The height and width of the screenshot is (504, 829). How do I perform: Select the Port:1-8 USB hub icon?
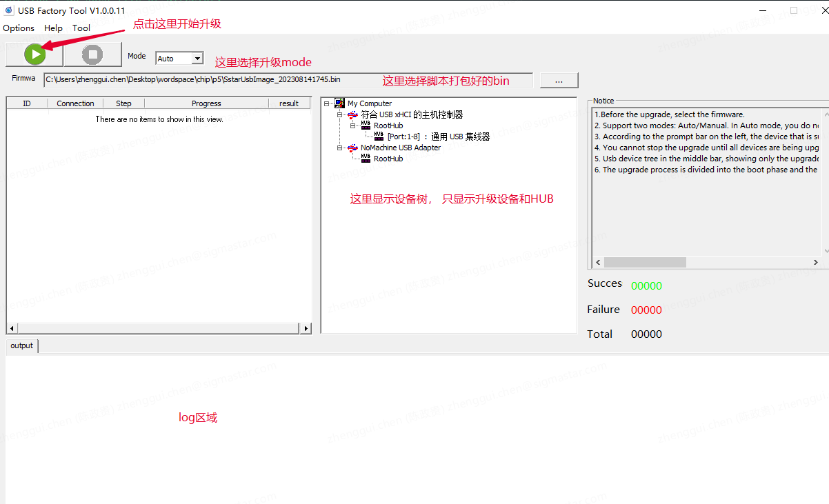pos(379,137)
